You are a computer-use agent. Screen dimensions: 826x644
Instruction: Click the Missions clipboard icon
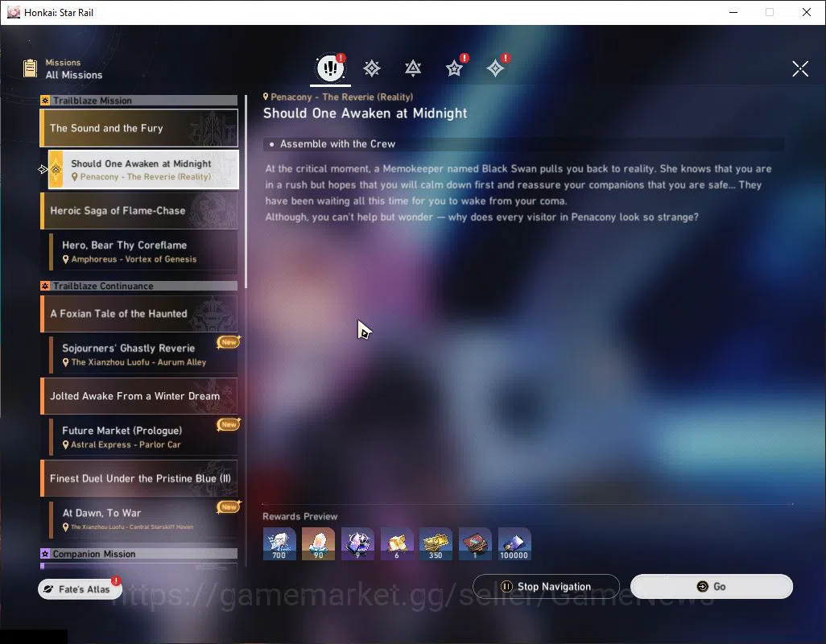tap(30, 68)
